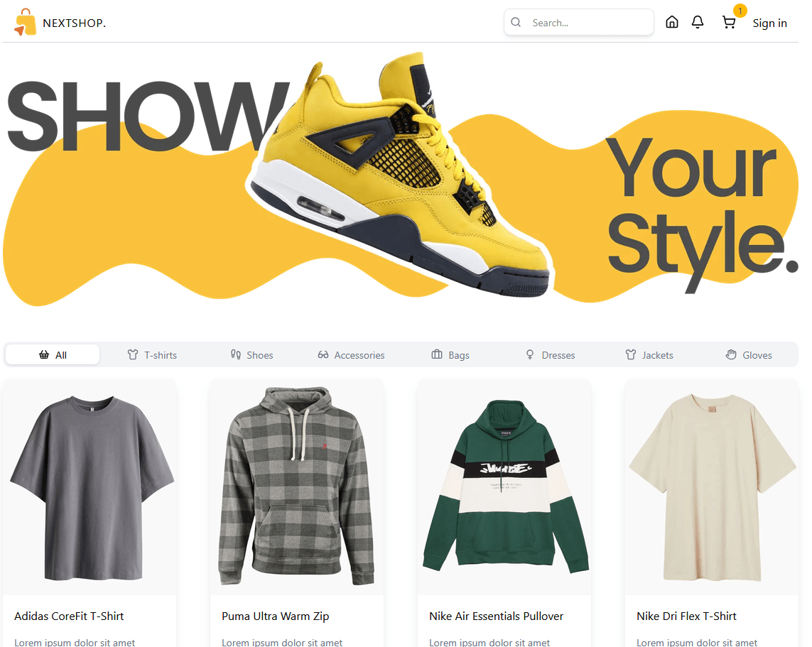This screenshot has height=647, width=812.
Task: Click the NEXTSHOP shopping bag logo
Action: (25, 22)
